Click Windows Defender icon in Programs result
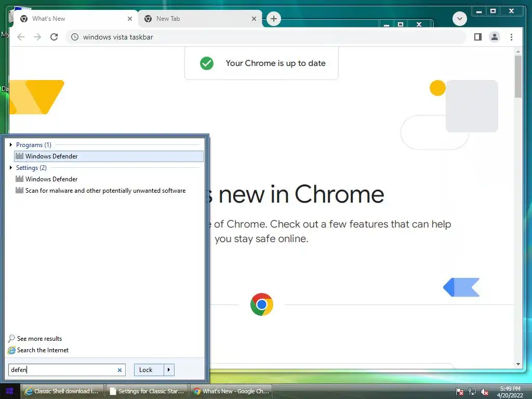This screenshot has width=532, height=399. pos(19,156)
